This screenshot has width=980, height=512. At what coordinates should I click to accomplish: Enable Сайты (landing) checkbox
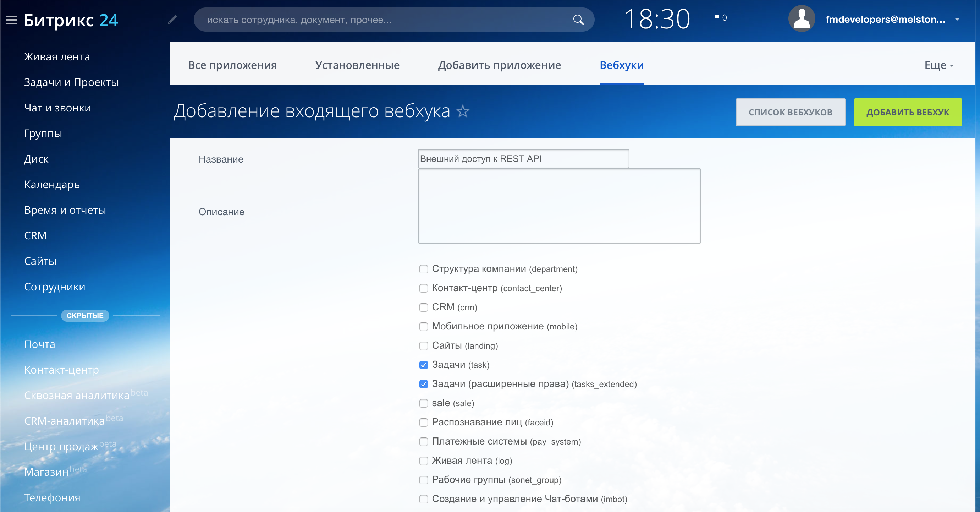click(x=423, y=345)
